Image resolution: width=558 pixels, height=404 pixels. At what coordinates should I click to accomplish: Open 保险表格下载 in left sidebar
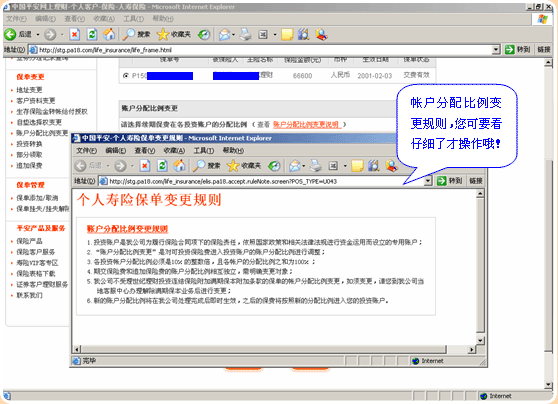point(36,273)
